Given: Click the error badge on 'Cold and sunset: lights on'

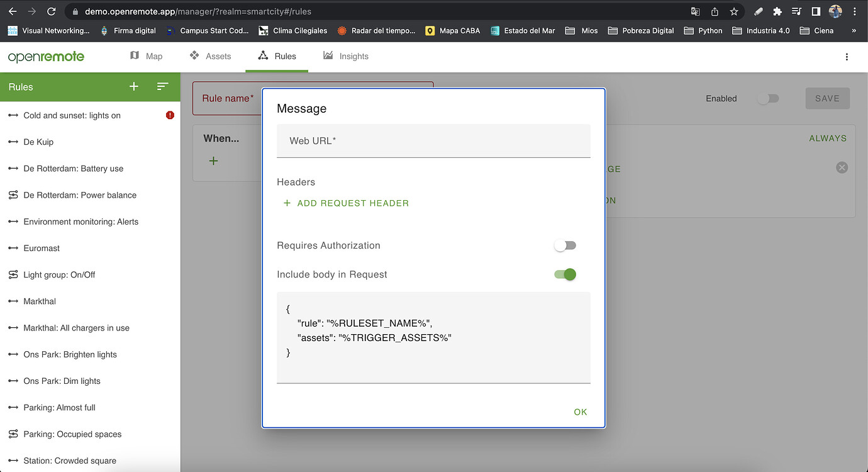Looking at the screenshot, I should point(169,115).
